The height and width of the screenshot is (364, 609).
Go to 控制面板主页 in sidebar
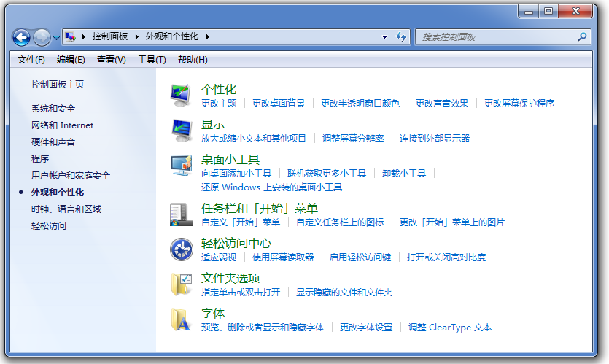(x=58, y=85)
